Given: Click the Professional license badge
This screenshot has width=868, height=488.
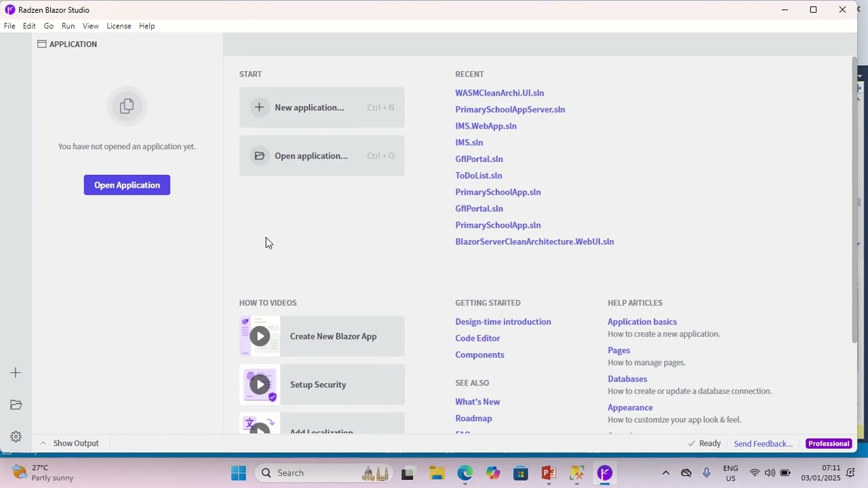Looking at the screenshot, I should [x=829, y=444].
